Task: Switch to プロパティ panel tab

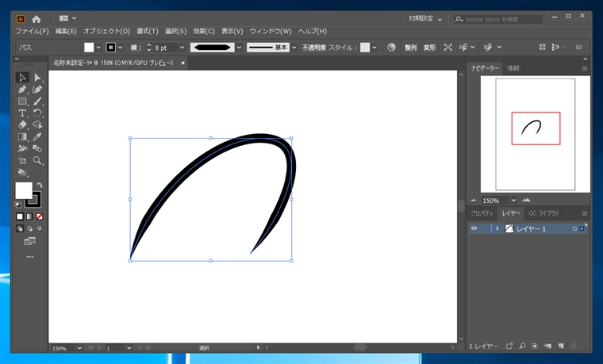Action: 482,213
